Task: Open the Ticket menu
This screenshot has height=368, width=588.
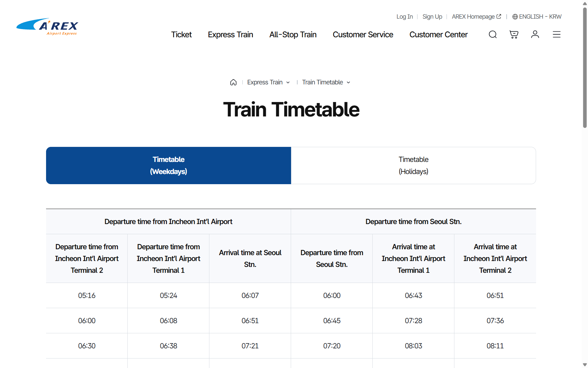Action: (181, 34)
